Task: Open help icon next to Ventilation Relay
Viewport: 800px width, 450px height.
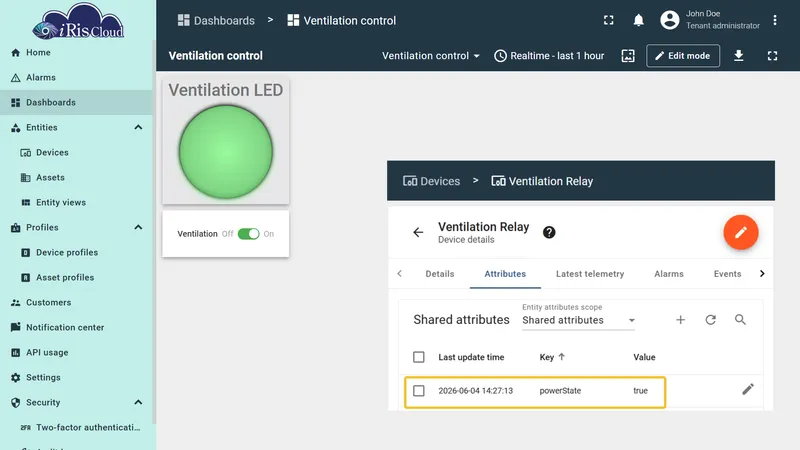Action: click(x=549, y=233)
